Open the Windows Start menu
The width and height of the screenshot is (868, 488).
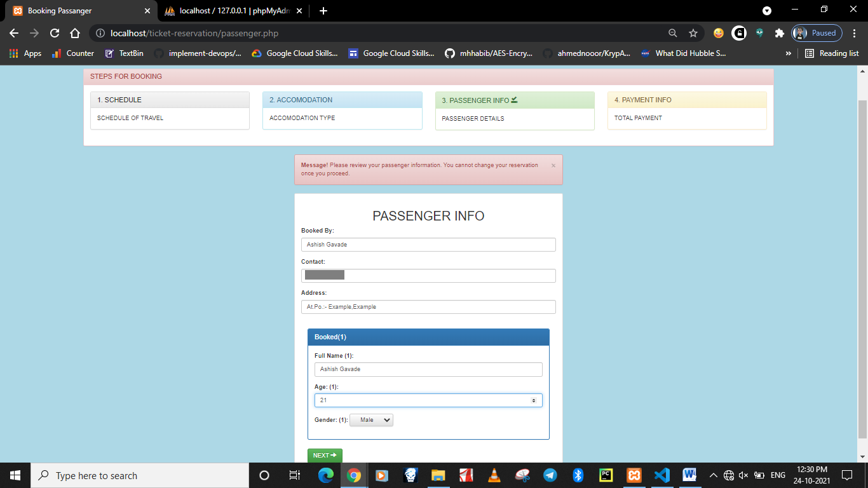[15, 475]
